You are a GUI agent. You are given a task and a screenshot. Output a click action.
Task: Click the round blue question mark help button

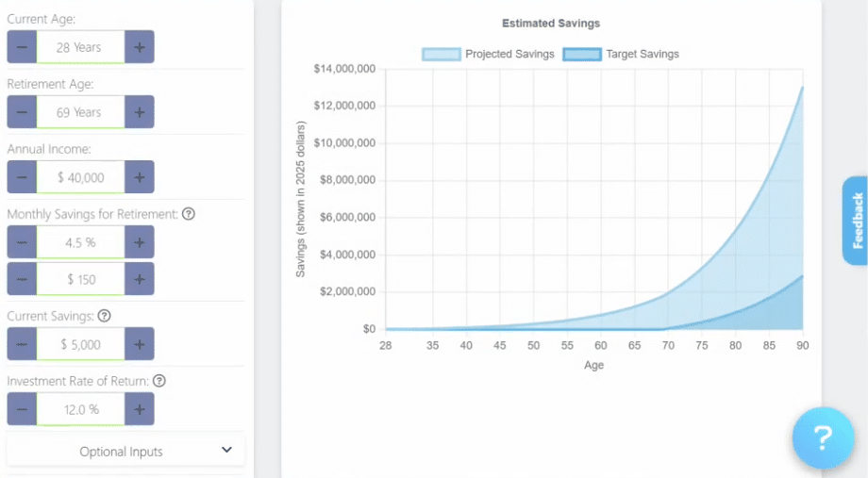point(822,438)
